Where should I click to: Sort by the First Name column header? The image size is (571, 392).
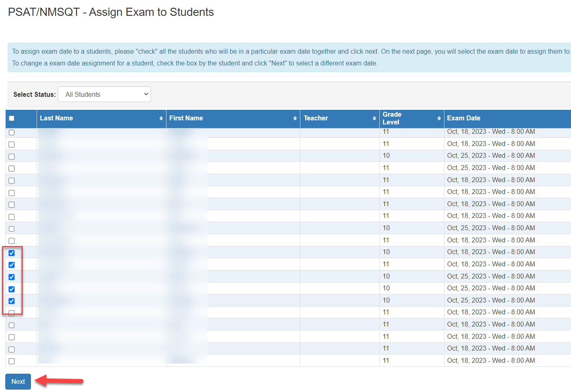pyautogui.click(x=233, y=118)
